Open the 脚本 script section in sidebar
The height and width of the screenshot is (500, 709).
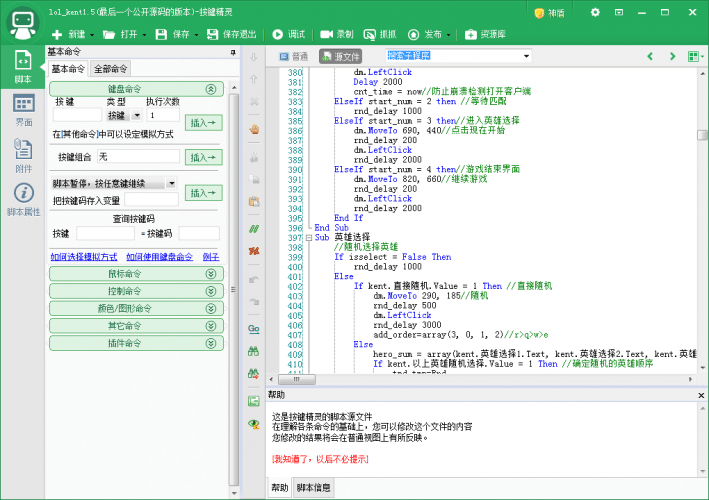(23, 67)
